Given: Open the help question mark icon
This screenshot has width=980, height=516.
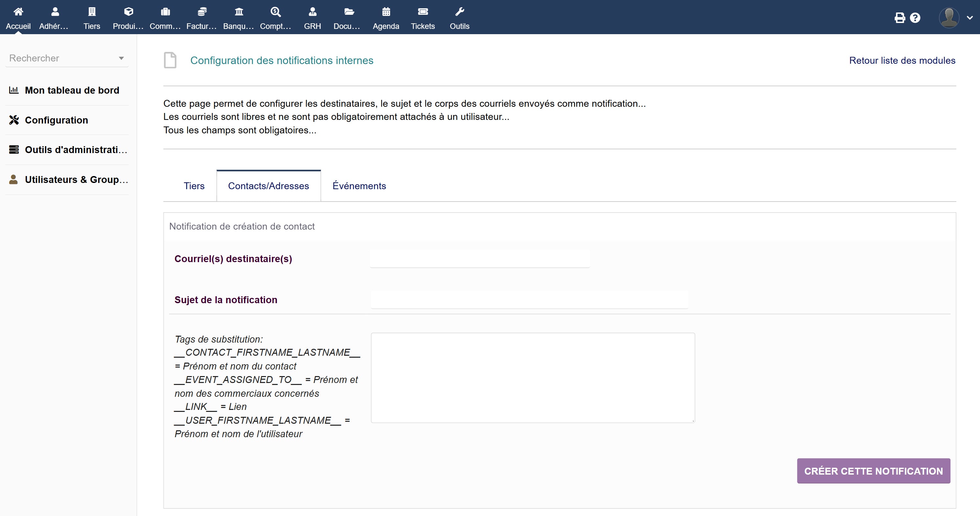Looking at the screenshot, I should [915, 18].
